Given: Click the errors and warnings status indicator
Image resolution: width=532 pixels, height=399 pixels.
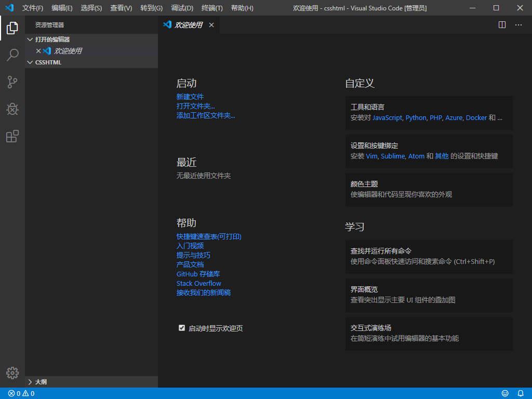Looking at the screenshot, I should [21, 394].
